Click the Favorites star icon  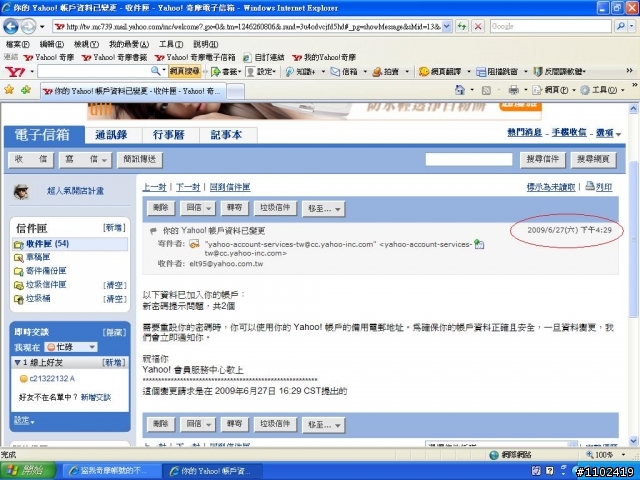[9, 89]
